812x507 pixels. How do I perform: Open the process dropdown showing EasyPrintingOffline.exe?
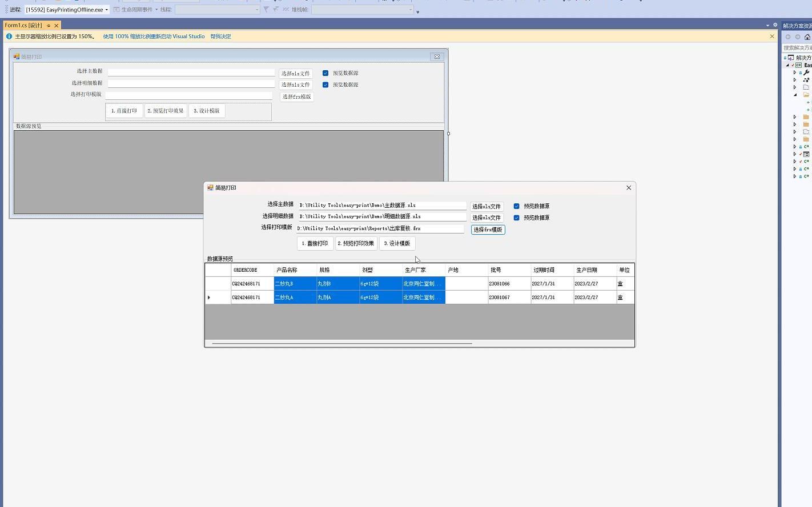pyautogui.click(x=67, y=10)
